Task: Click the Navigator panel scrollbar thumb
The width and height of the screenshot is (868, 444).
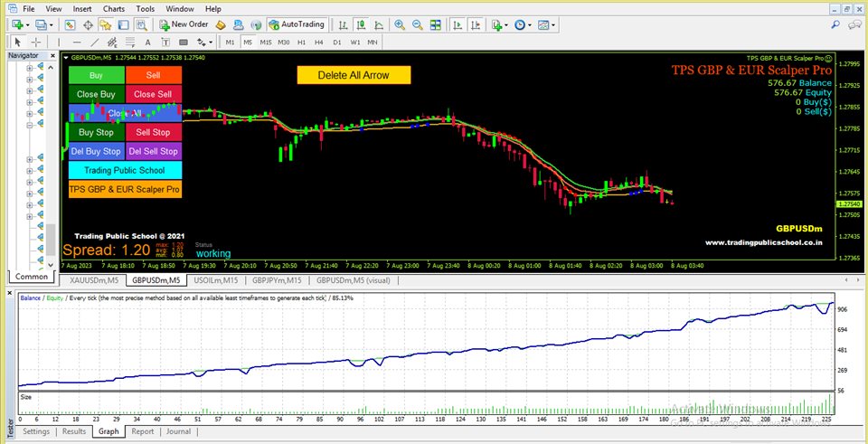Action: (51, 241)
